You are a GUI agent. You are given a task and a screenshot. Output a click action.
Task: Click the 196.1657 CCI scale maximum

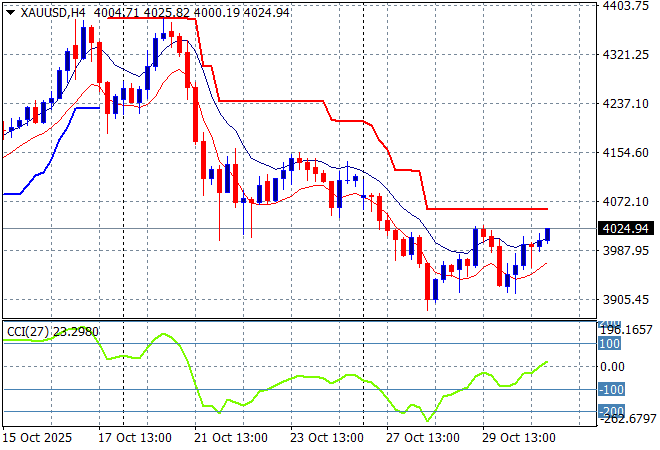627,330
